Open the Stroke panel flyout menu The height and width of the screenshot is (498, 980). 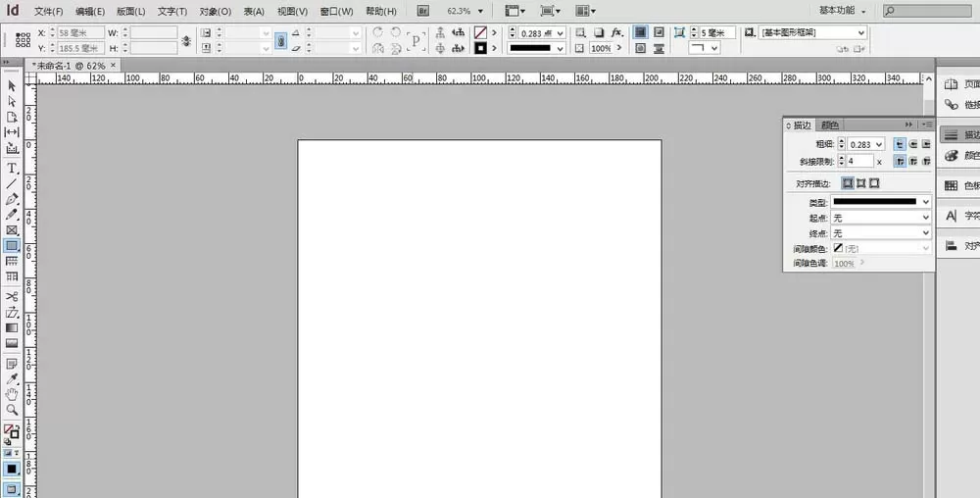click(x=927, y=124)
